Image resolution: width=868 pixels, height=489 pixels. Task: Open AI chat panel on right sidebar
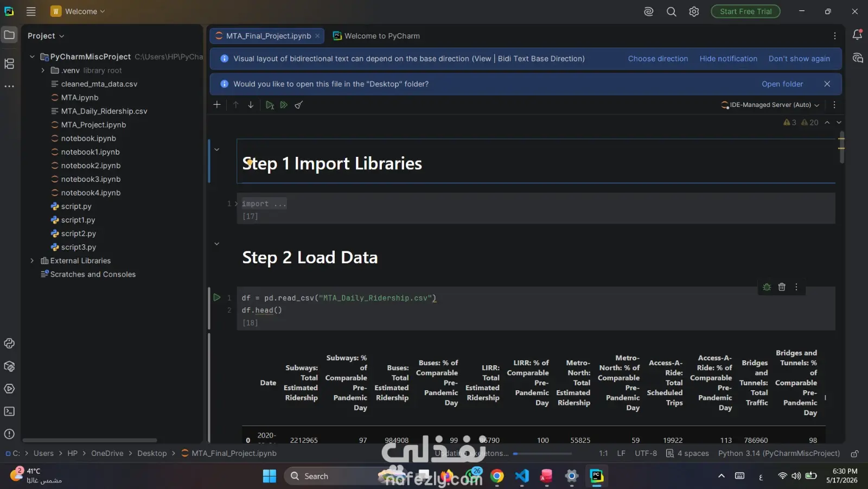point(857,58)
